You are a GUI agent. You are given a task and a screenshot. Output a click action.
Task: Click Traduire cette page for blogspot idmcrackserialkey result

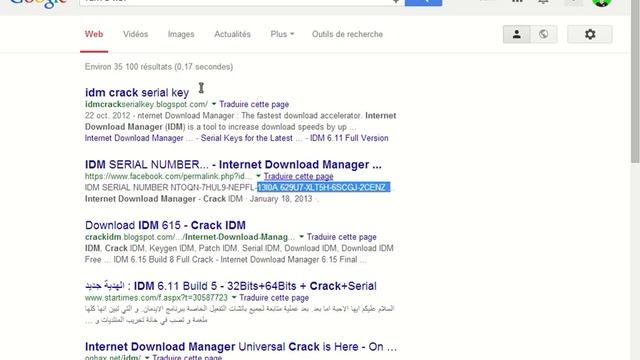254,104
